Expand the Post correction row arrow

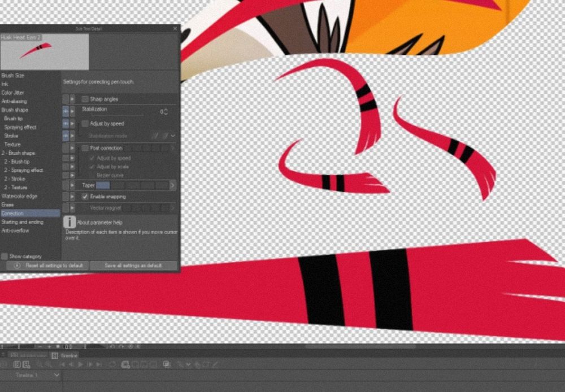[x=72, y=148]
